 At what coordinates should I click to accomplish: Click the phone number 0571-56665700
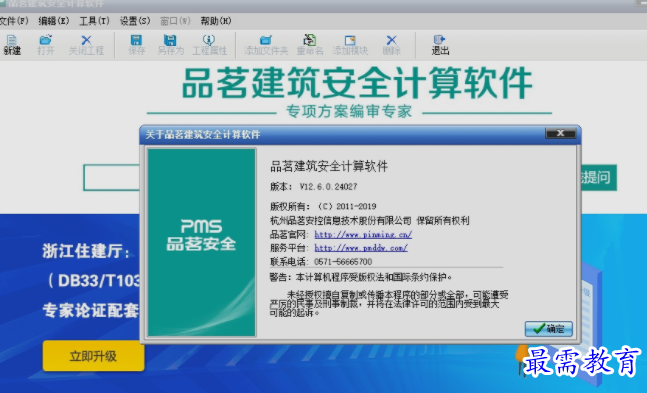(343, 262)
